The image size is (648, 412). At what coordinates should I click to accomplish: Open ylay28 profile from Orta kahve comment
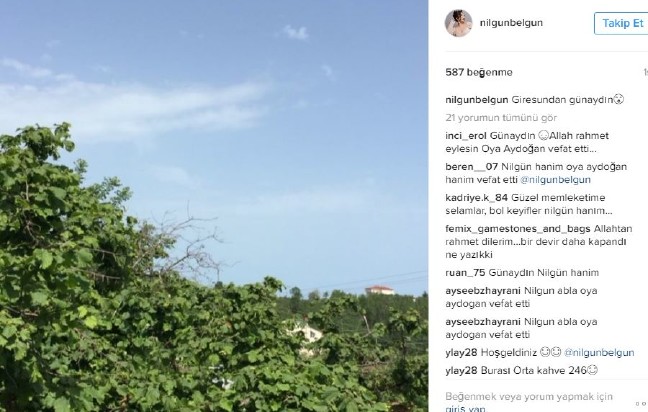coord(461,371)
